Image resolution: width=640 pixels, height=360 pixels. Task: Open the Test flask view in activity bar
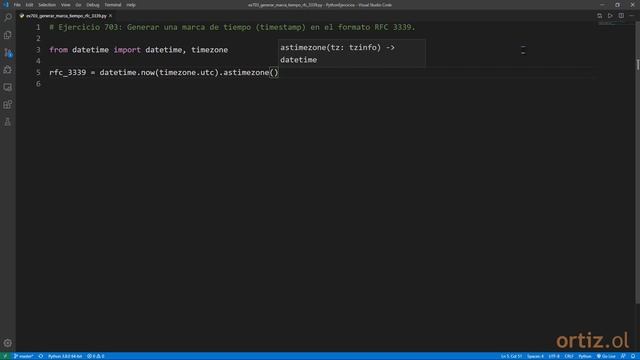tap(8, 122)
